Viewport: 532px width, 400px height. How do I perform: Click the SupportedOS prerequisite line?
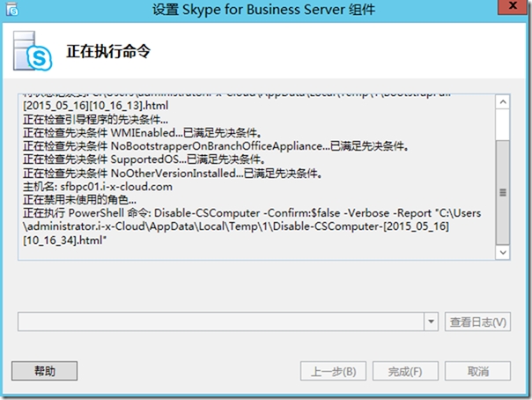point(144,159)
